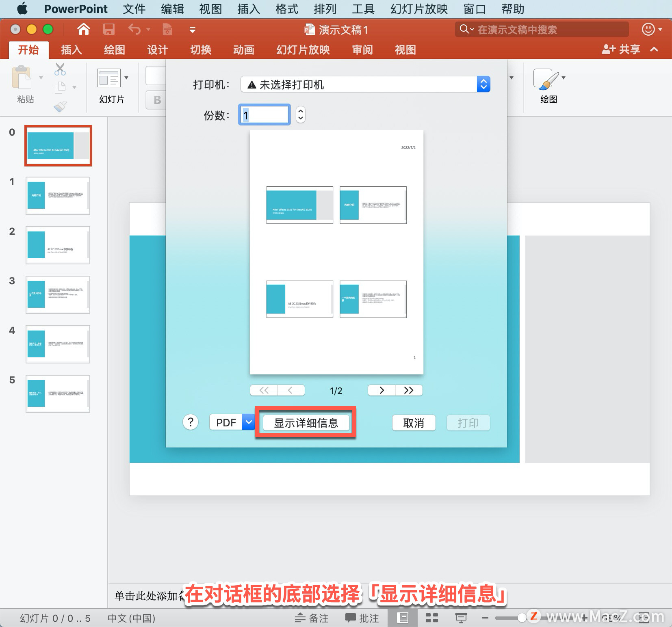Open the PDF options dropdown arrow
Viewport: 672px width, 627px height.
(x=249, y=422)
